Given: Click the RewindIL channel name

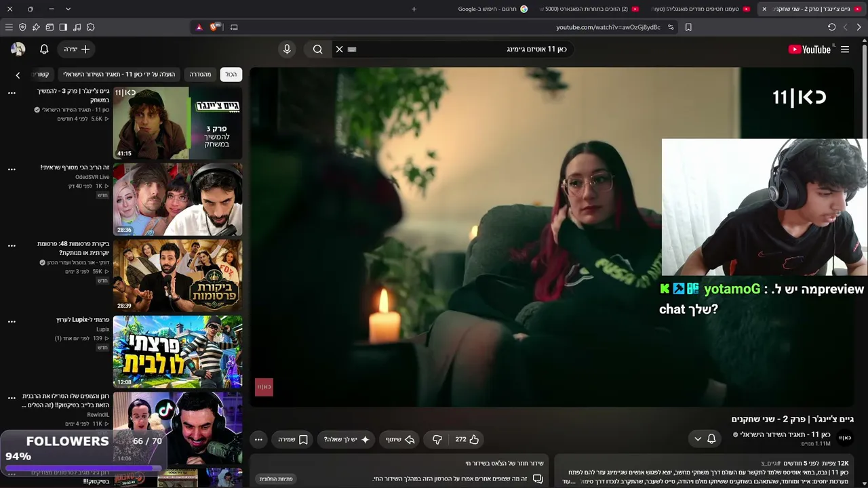Looking at the screenshot, I should (x=98, y=415).
